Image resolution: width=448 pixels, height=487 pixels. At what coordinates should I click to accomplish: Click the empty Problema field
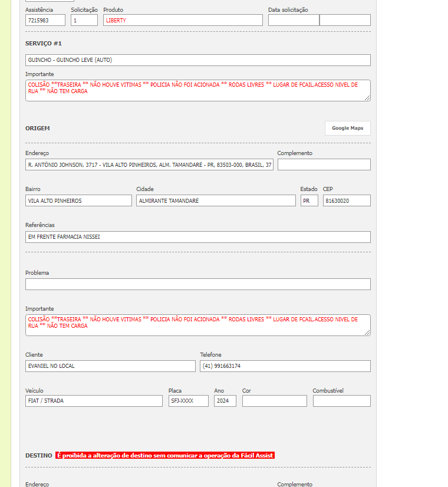click(197, 284)
